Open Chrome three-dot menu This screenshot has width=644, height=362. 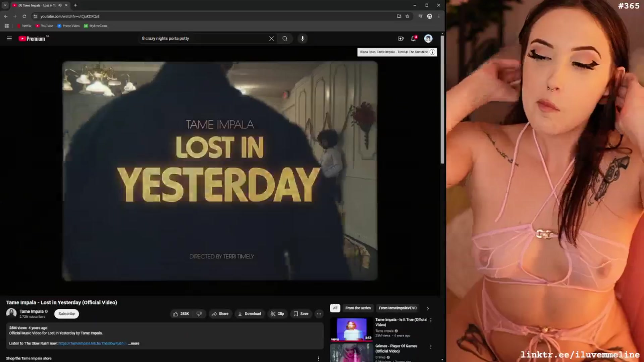(x=439, y=16)
